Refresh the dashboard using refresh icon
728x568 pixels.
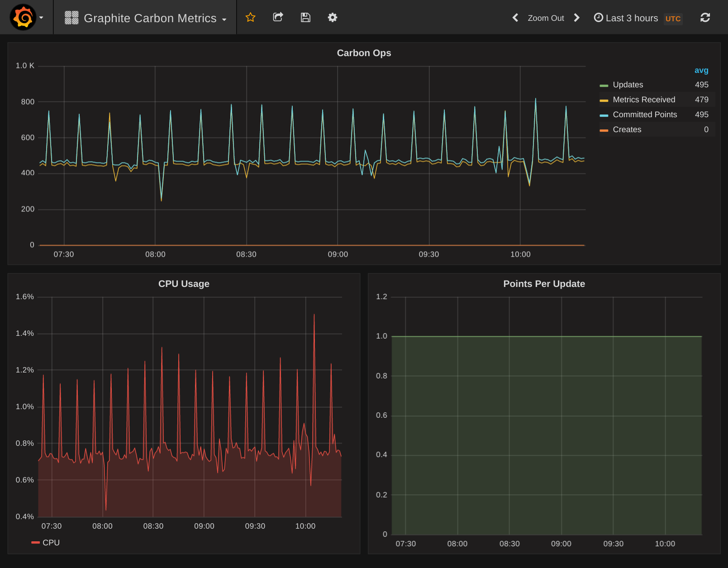[x=705, y=18]
